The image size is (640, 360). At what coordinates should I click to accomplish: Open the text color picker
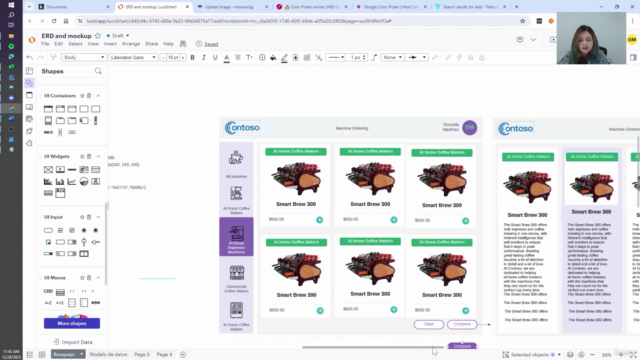coord(227,58)
